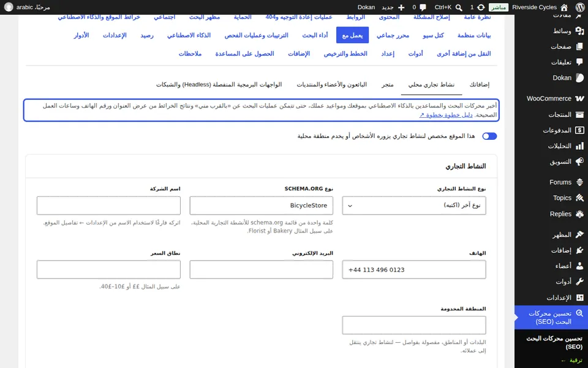Screen dimensions: 588x368
Task: Click the WooCommerce sidebar icon
Action: (579, 98)
